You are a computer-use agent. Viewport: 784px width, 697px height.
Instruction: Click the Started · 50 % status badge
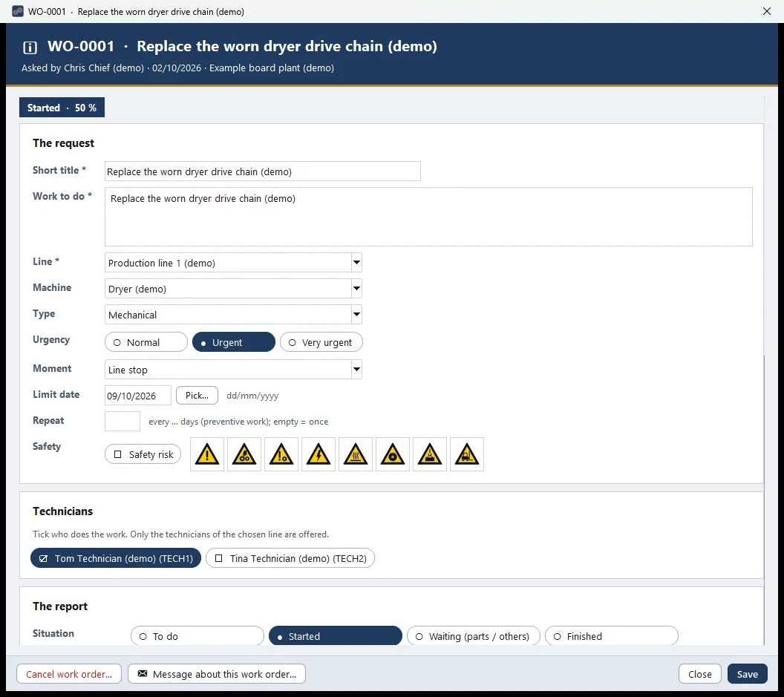(x=62, y=108)
